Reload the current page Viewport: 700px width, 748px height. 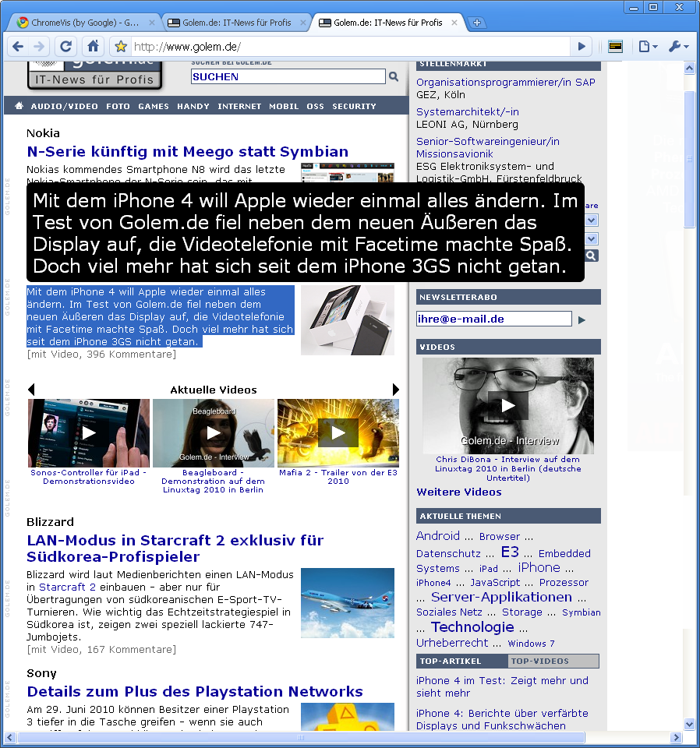click(x=65, y=47)
